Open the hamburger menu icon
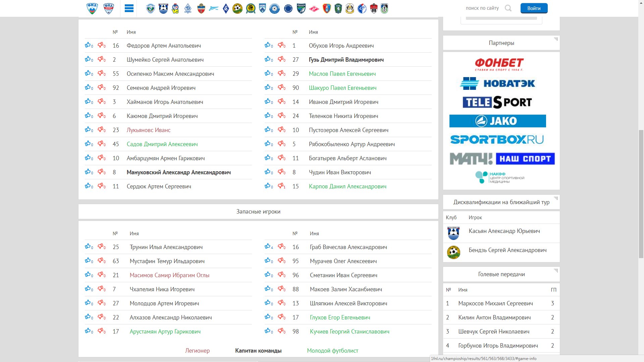This screenshot has height=362, width=644. click(129, 8)
